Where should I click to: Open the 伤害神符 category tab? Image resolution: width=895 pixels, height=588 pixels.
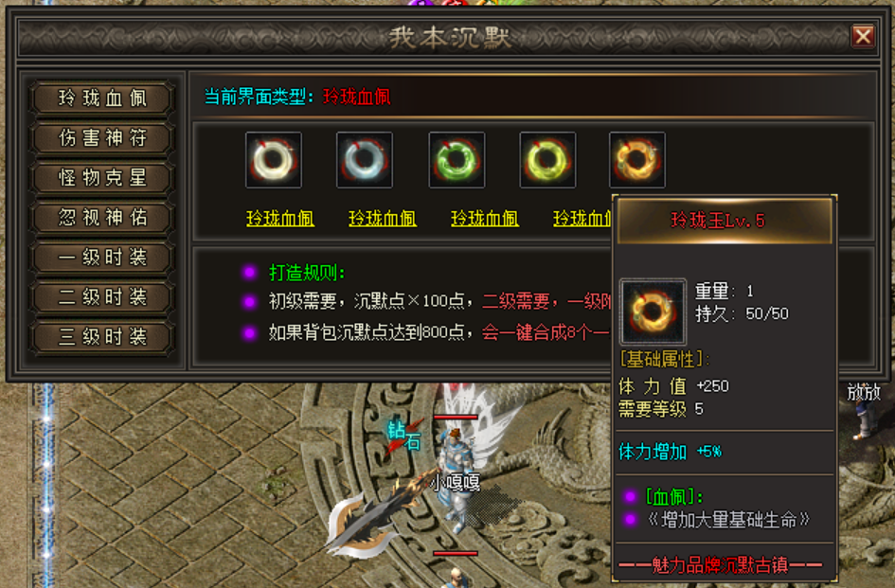coord(102,138)
